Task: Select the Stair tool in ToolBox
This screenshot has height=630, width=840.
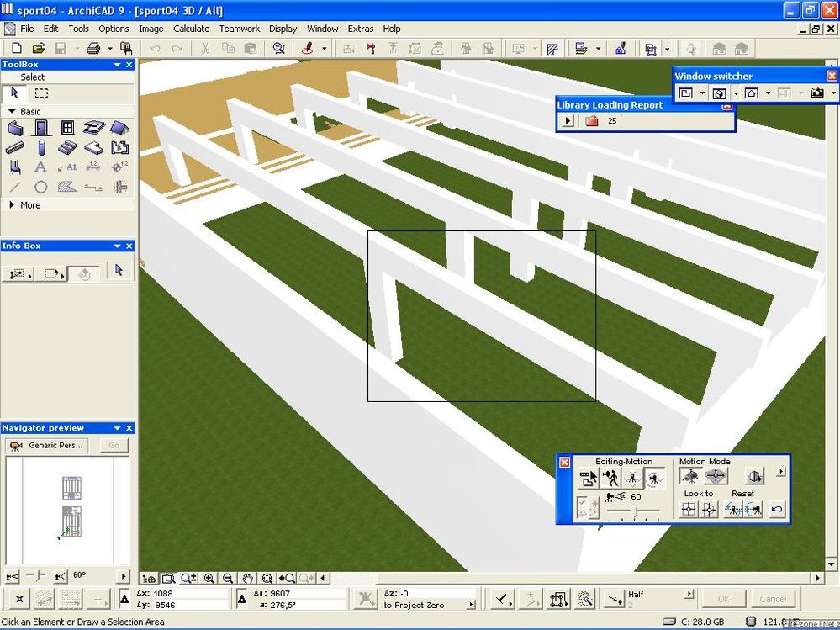Action: pyautogui.click(x=67, y=147)
